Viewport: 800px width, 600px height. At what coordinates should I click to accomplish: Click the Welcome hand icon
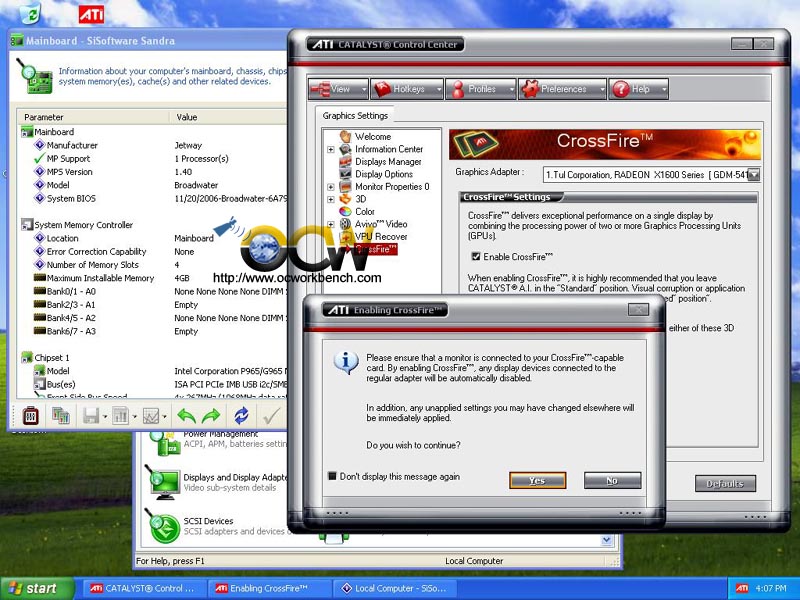pos(345,136)
